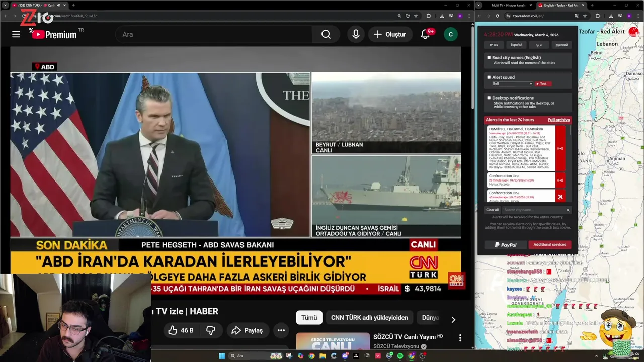Click the Test sound button
This screenshot has height=362, width=644.
(542, 84)
